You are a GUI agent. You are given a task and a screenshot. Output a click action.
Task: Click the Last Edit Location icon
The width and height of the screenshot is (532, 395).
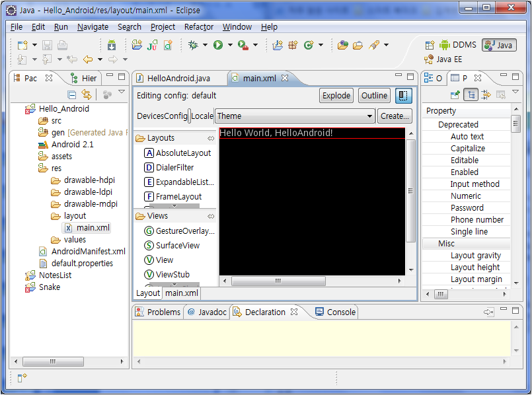point(72,59)
